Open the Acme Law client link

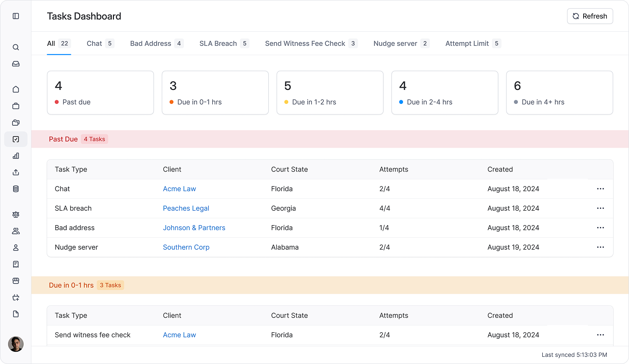coord(179,189)
